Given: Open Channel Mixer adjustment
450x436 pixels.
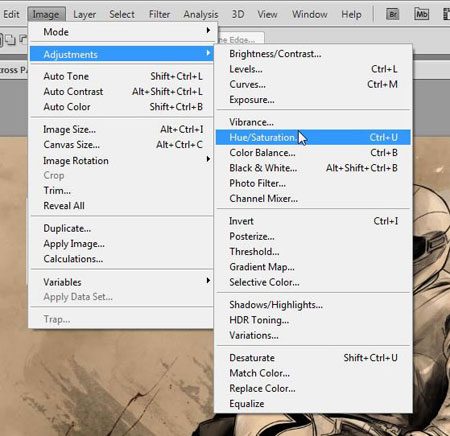Looking at the screenshot, I should click(x=313, y=199).
